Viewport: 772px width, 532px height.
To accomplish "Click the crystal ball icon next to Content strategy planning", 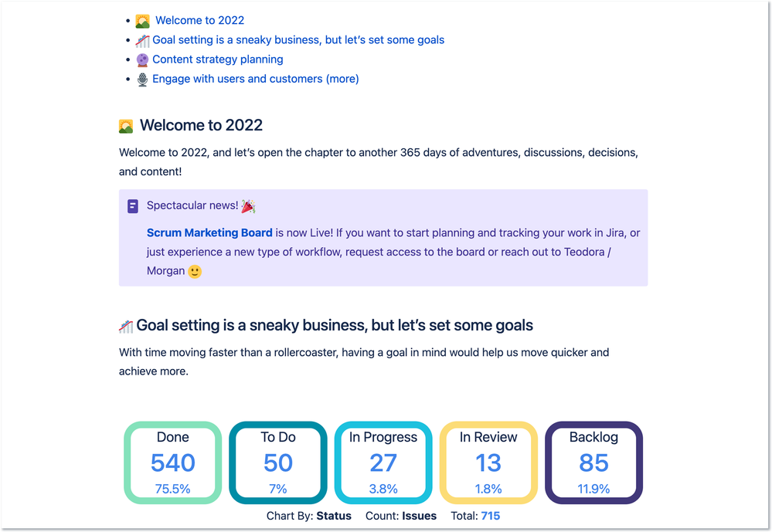I will click(141, 59).
